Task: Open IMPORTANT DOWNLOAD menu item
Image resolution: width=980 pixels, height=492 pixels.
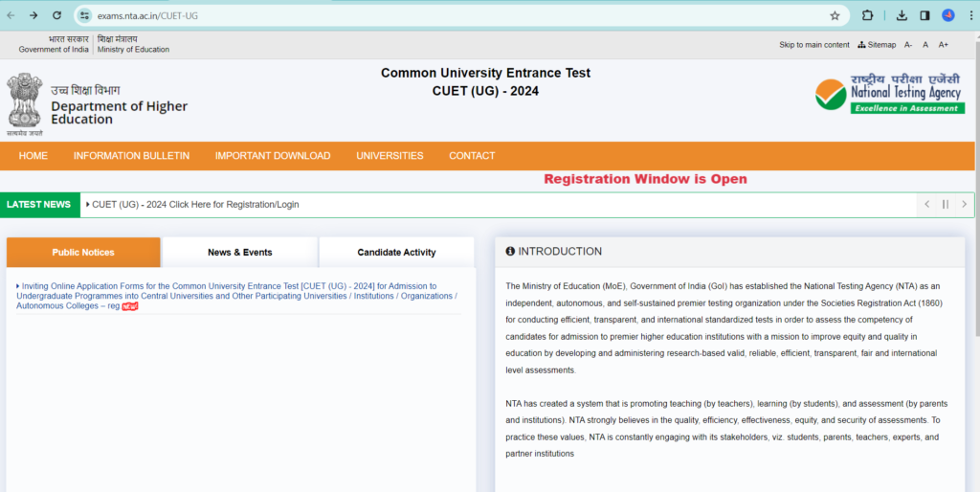Action: coord(273,156)
